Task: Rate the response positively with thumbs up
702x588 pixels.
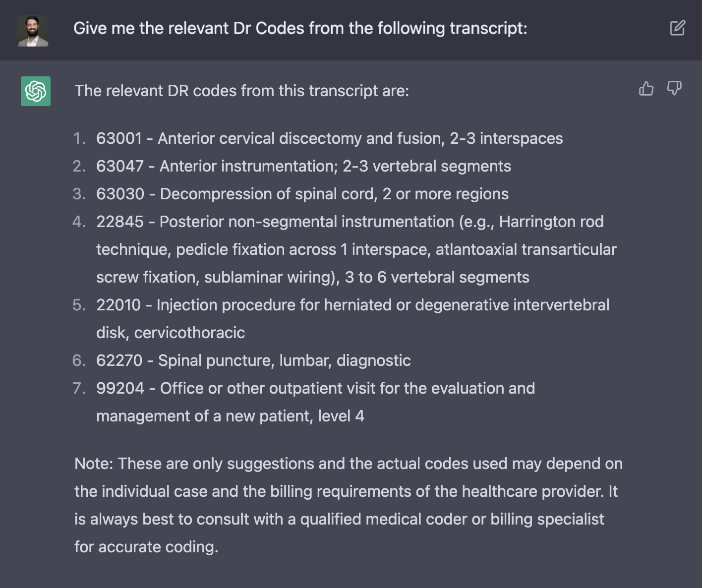Action: pyautogui.click(x=646, y=89)
